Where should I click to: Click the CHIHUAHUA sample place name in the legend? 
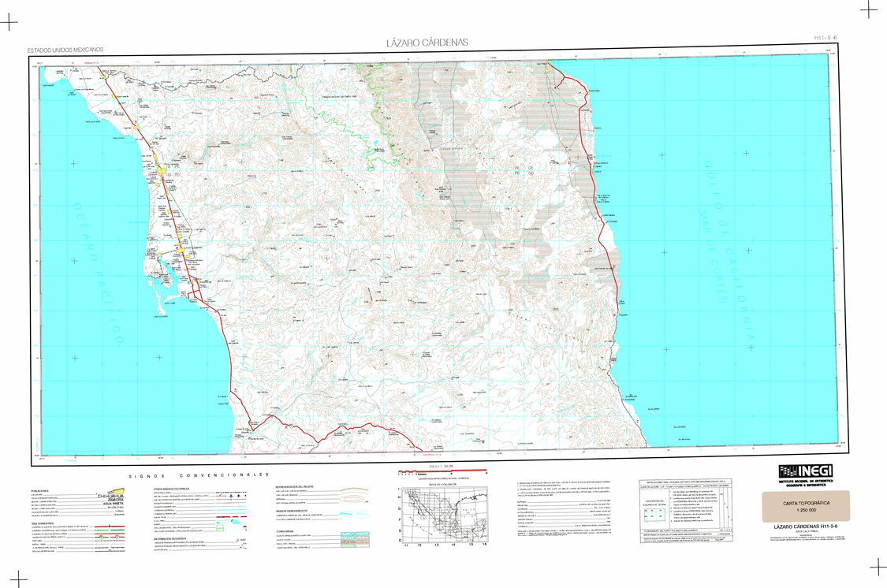110,496
